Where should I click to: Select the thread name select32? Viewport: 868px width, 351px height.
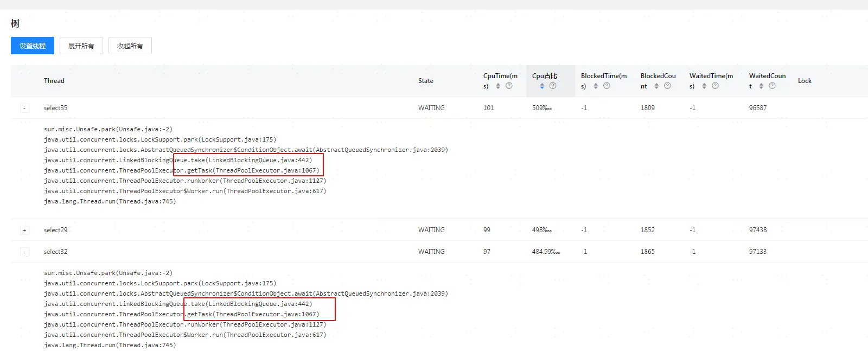tap(56, 252)
